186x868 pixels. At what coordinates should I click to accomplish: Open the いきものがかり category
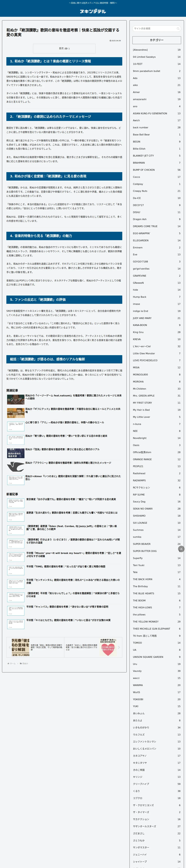157,728
